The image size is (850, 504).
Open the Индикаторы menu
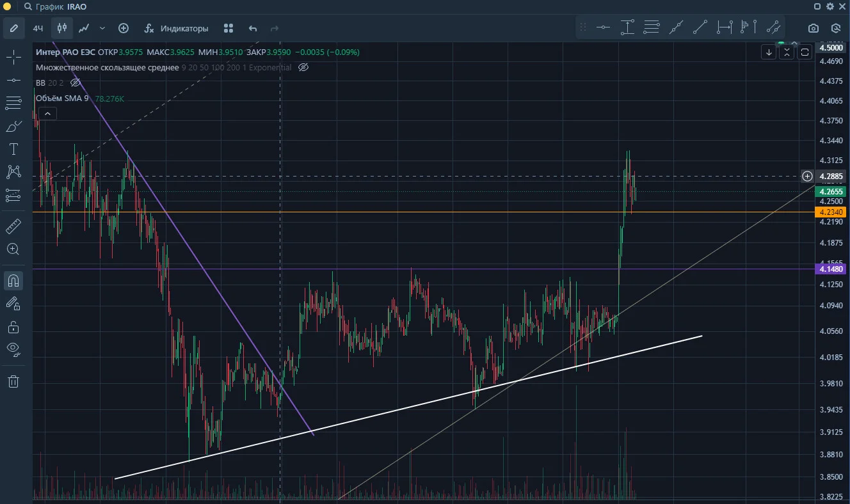[177, 28]
